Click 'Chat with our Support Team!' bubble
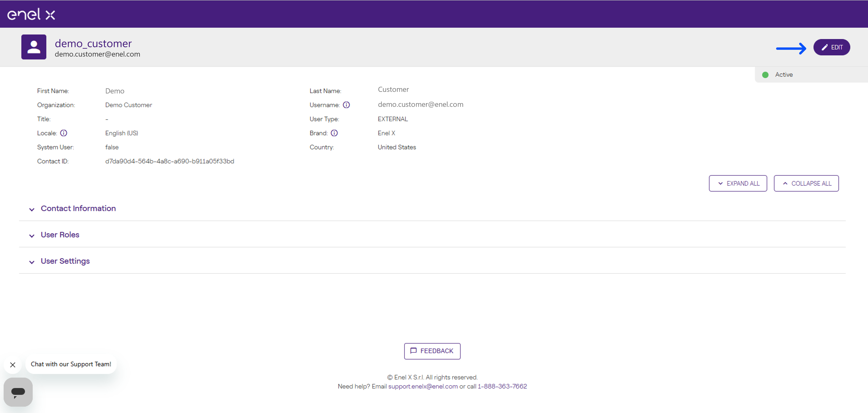Viewport: 868px width, 413px height. [71, 364]
